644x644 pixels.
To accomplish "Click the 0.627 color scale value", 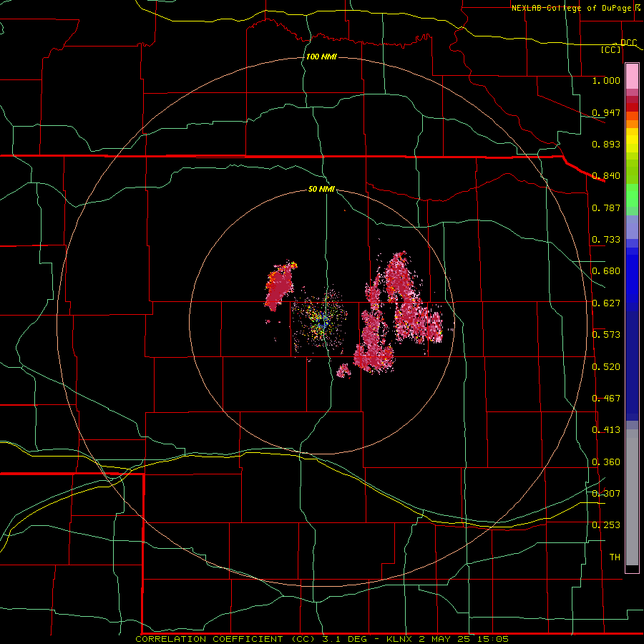I will click(x=606, y=303).
